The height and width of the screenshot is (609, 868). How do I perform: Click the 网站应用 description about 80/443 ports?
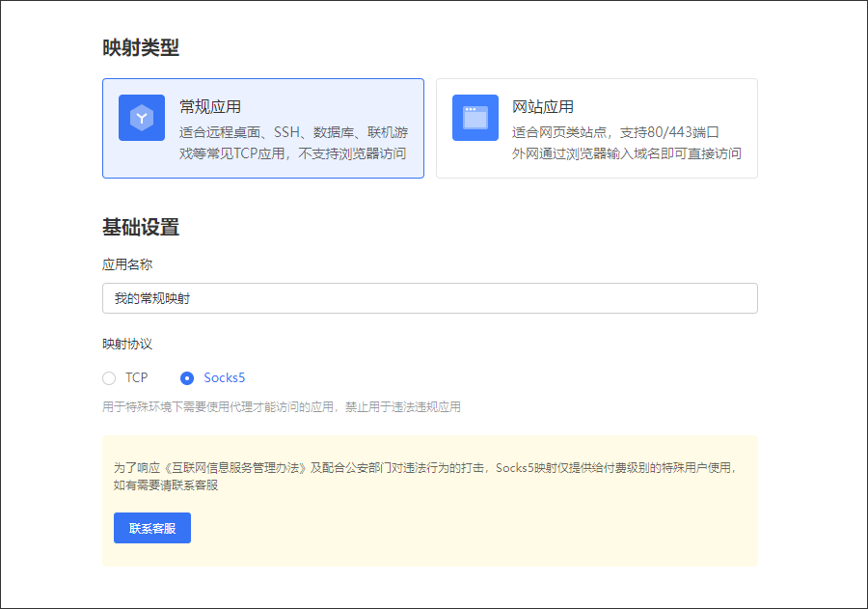coord(626,143)
